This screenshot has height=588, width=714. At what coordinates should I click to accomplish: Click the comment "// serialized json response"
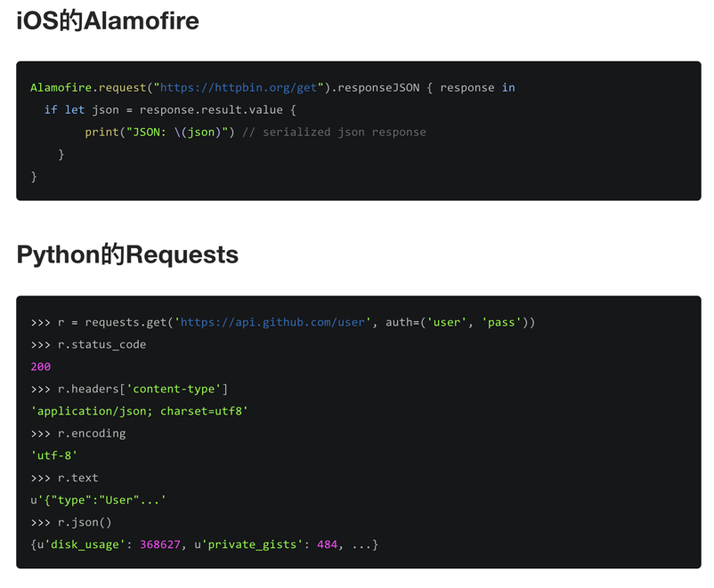334,132
